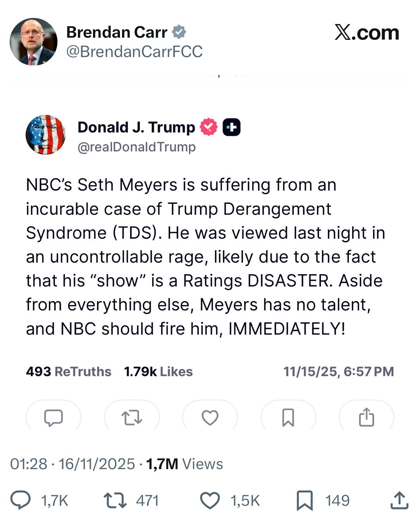420x528 pixels.
Task: View the 493 ReTruths list
Action: click(68, 372)
